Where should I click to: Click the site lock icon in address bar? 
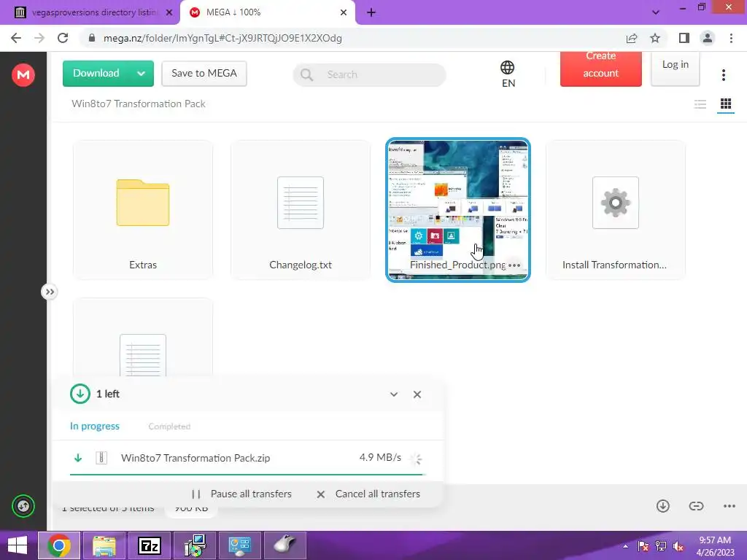[x=92, y=38]
